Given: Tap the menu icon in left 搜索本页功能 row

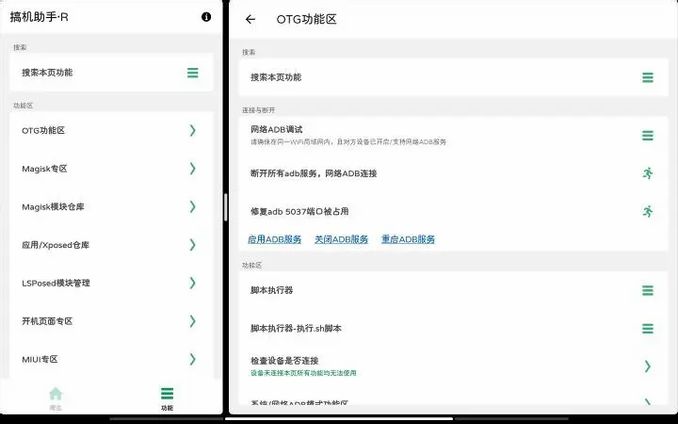Looking at the screenshot, I should coord(192,73).
